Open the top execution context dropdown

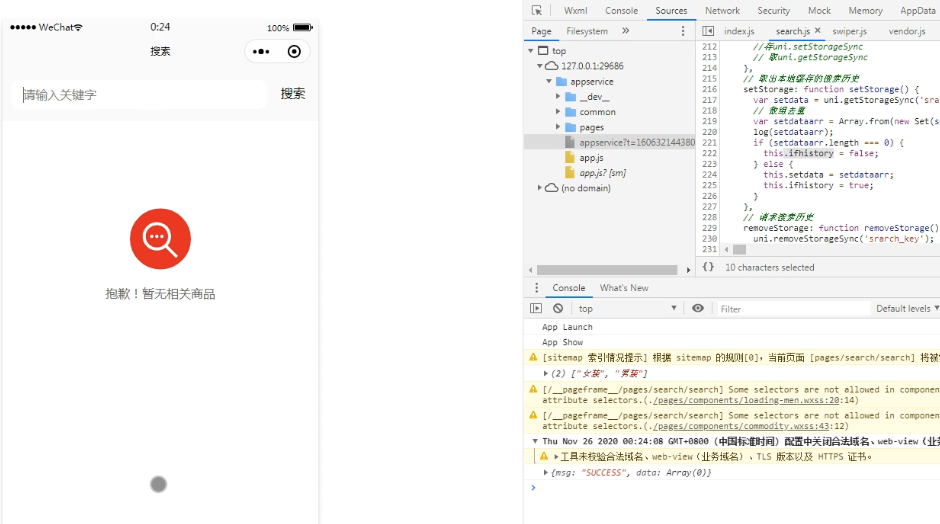click(x=627, y=308)
